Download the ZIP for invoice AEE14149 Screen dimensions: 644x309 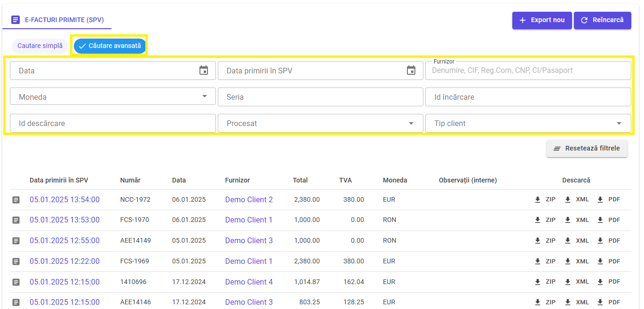coord(545,241)
